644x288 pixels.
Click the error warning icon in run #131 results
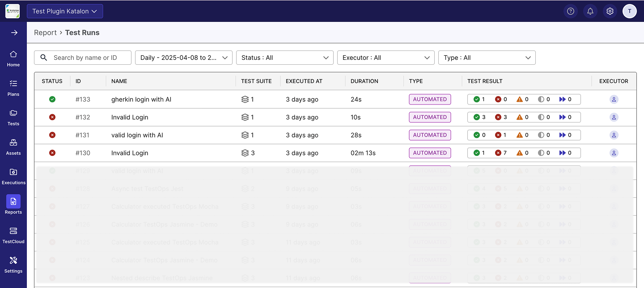coord(520,135)
